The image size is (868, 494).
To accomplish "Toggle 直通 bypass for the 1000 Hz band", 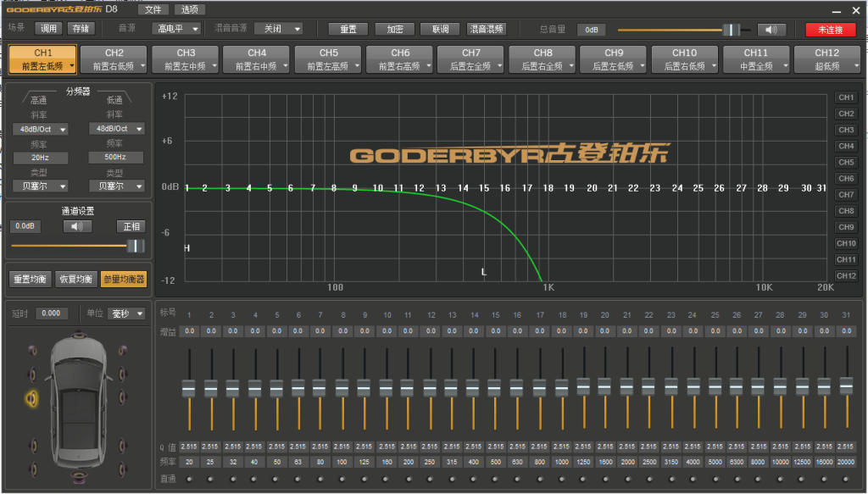I will point(561,479).
